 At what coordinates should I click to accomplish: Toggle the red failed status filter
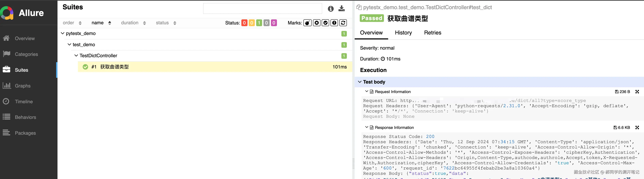[x=244, y=23]
